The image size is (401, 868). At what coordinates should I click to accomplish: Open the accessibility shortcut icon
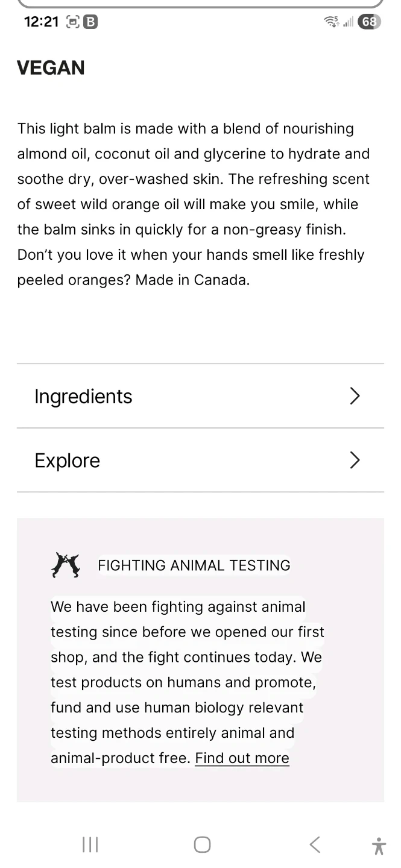tap(379, 846)
